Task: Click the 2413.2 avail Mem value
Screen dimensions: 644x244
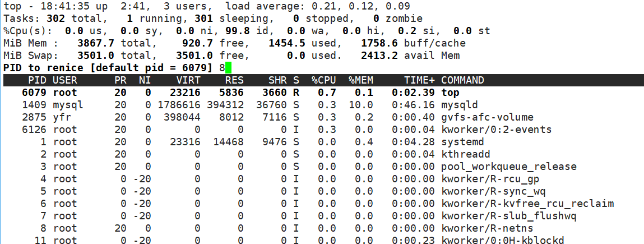Action: point(379,56)
